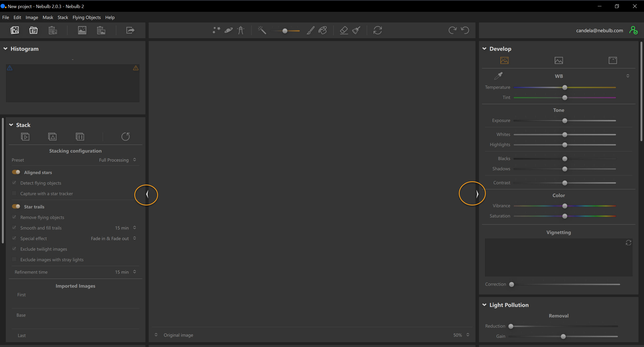Click the candela@nebulb.com account link
Viewport: 644px width, 347px height.
click(x=599, y=30)
